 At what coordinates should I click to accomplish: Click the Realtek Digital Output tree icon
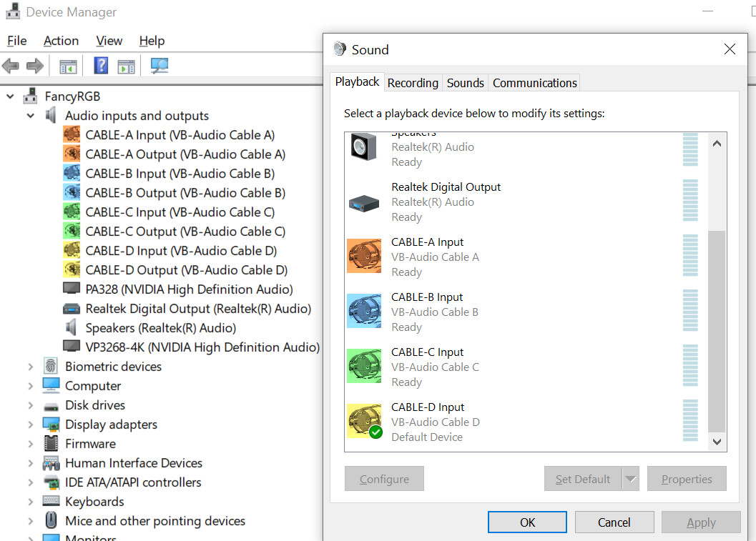tap(72, 308)
